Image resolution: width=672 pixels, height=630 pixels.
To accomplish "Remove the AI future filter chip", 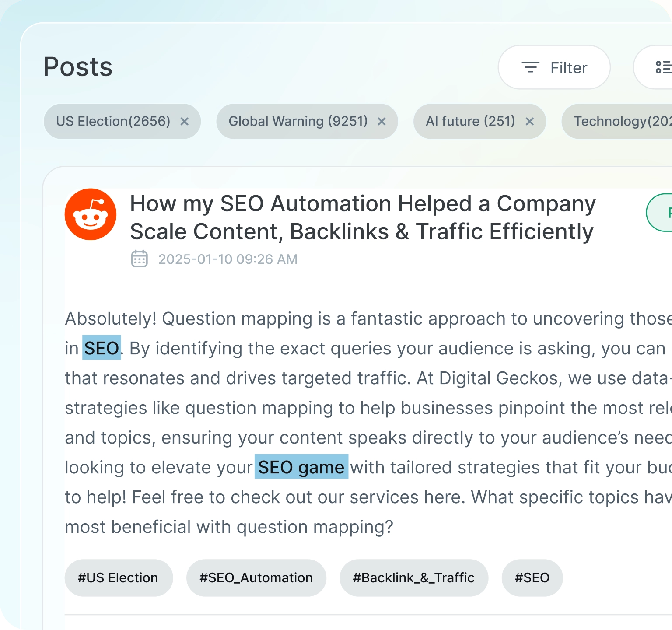I will click(529, 122).
